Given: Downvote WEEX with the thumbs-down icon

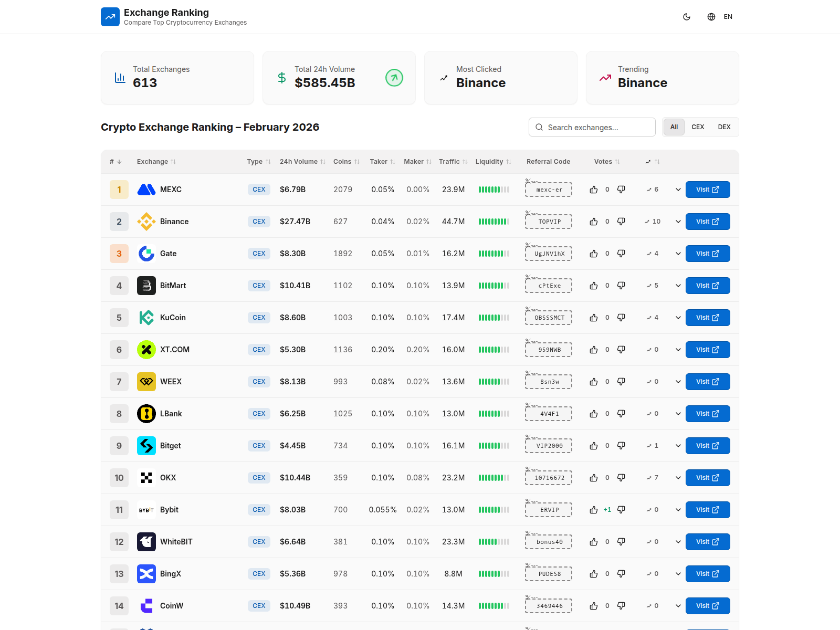Looking at the screenshot, I should point(621,382).
